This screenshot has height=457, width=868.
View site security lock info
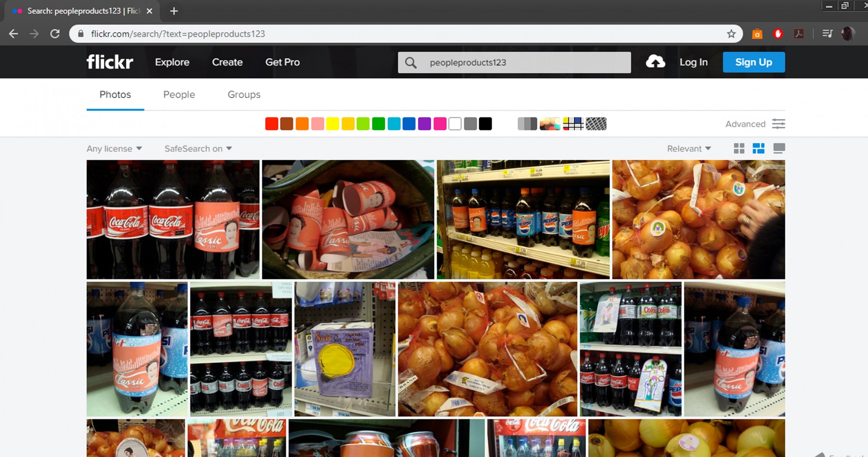(x=81, y=34)
